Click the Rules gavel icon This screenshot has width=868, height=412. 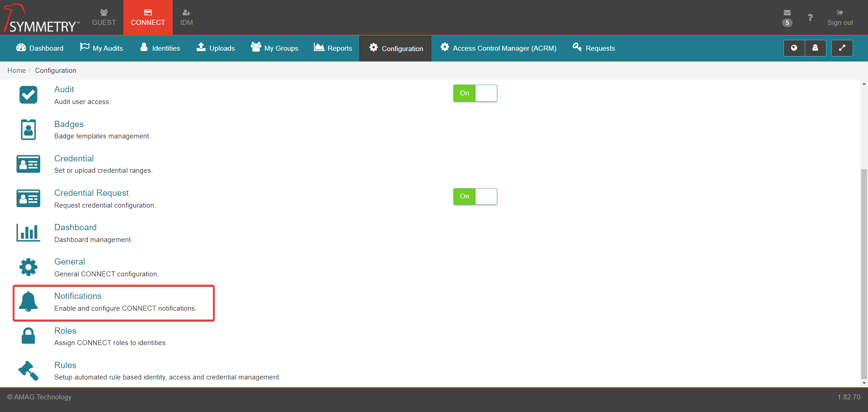click(x=28, y=370)
